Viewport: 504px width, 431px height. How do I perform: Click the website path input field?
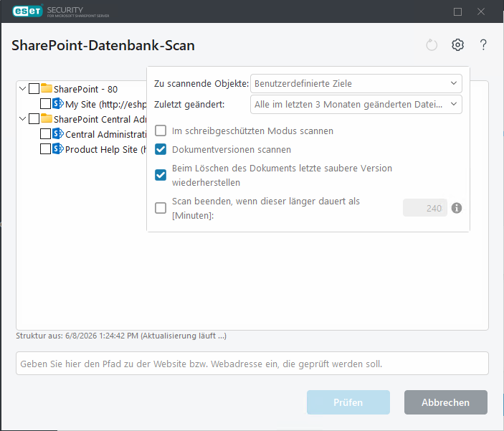tap(252, 364)
